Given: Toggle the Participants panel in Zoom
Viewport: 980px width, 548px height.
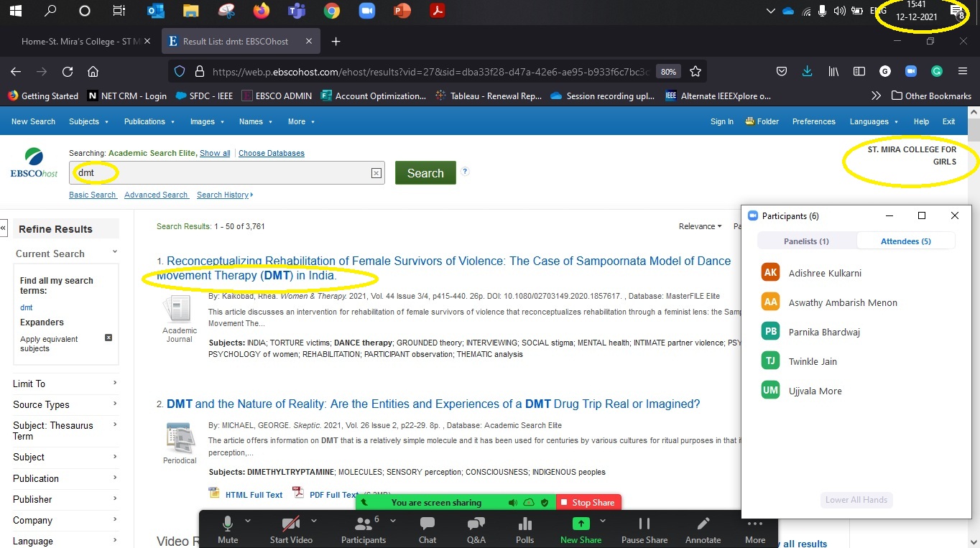Looking at the screenshot, I should (x=364, y=530).
